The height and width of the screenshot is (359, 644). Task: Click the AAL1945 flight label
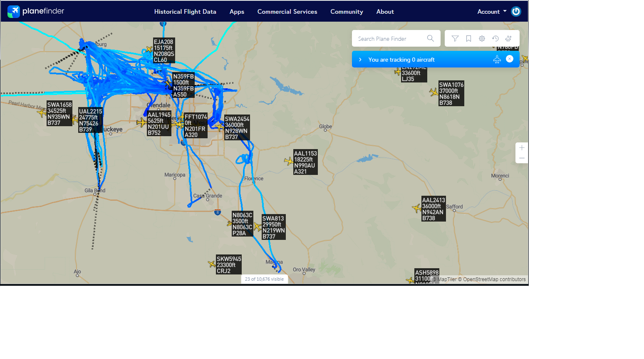point(159,124)
